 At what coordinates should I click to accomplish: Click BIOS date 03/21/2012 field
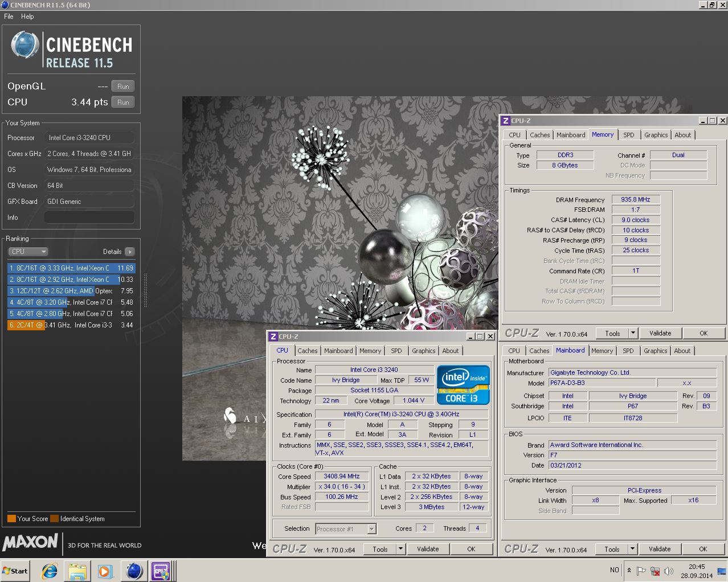[632, 466]
